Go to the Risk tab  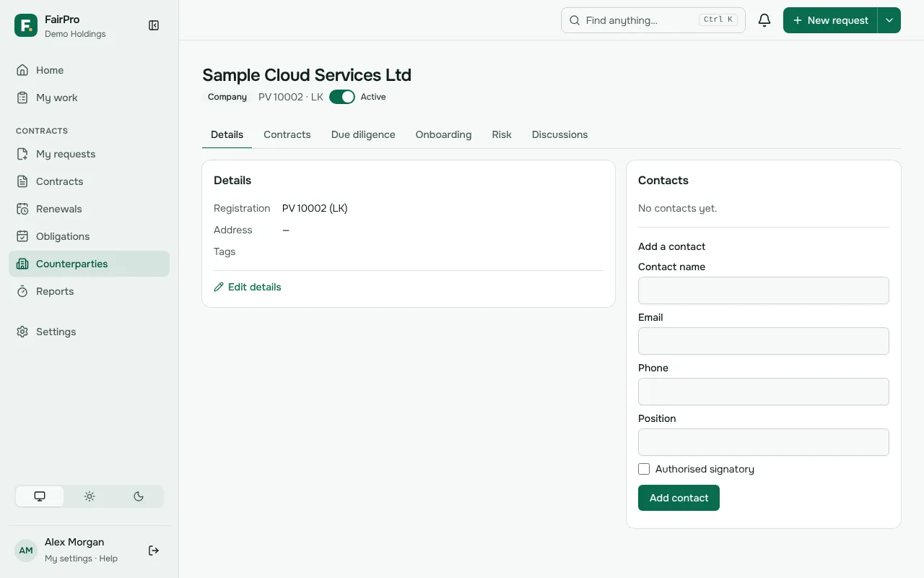pyautogui.click(x=502, y=134)
